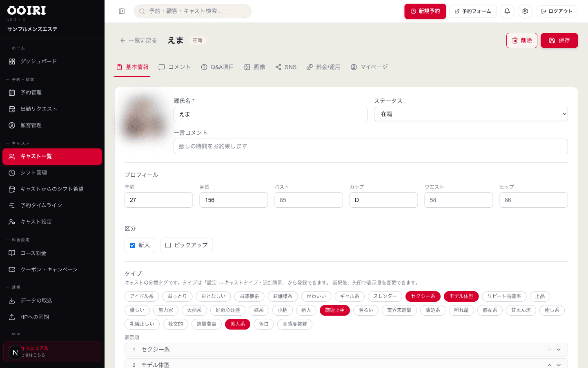Click the 身長 field showing 156
This screenshot has height=368, width=588.
click(x=234, y=200)
